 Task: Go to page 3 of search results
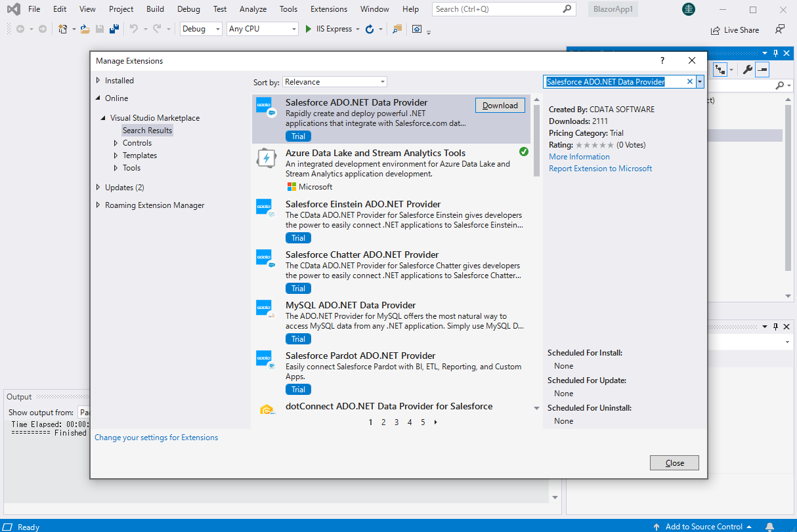397,422
